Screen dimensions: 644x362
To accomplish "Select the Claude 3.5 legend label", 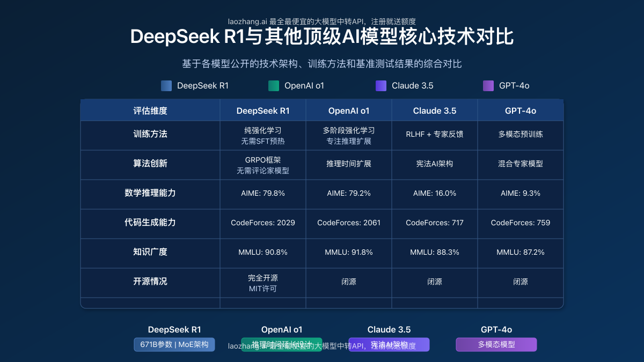I will 413,86.
